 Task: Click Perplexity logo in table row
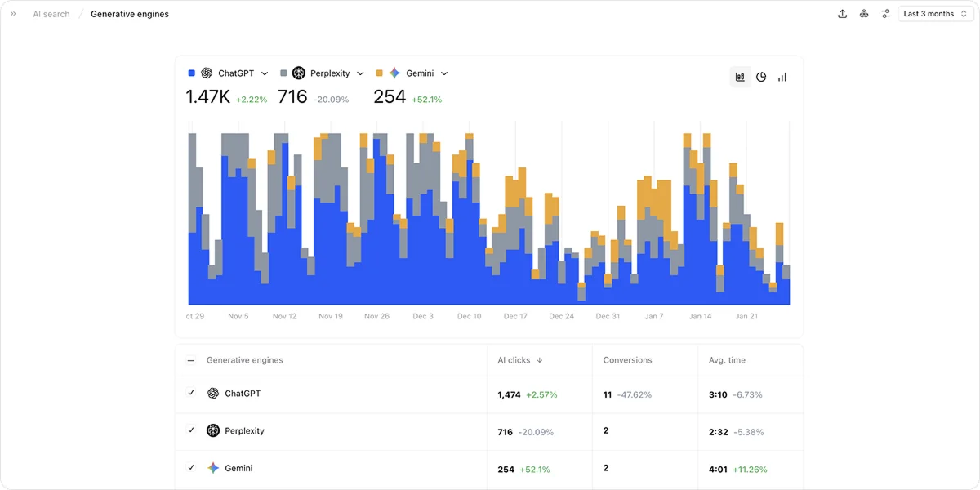(213, 430)
